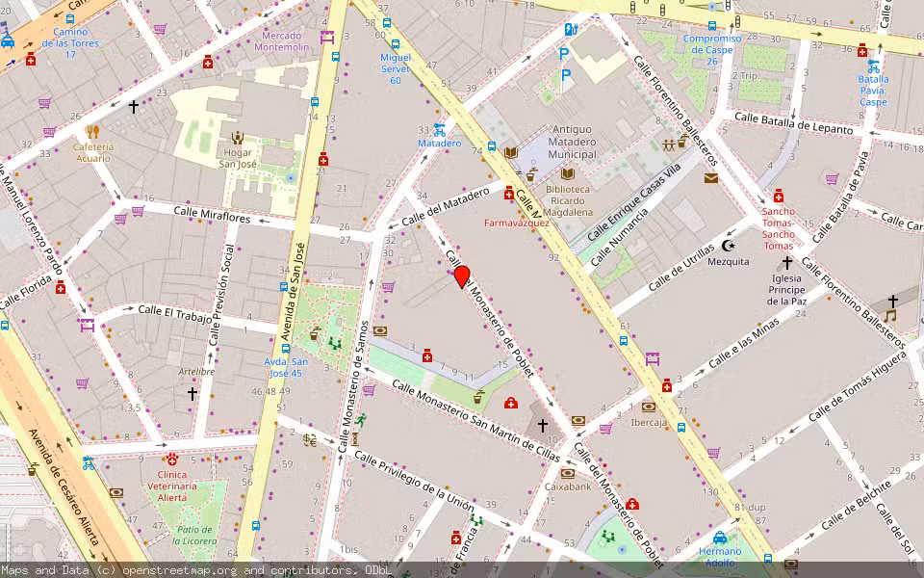Click the bank icon at Caixabank
924x578 pixels.
568,474
